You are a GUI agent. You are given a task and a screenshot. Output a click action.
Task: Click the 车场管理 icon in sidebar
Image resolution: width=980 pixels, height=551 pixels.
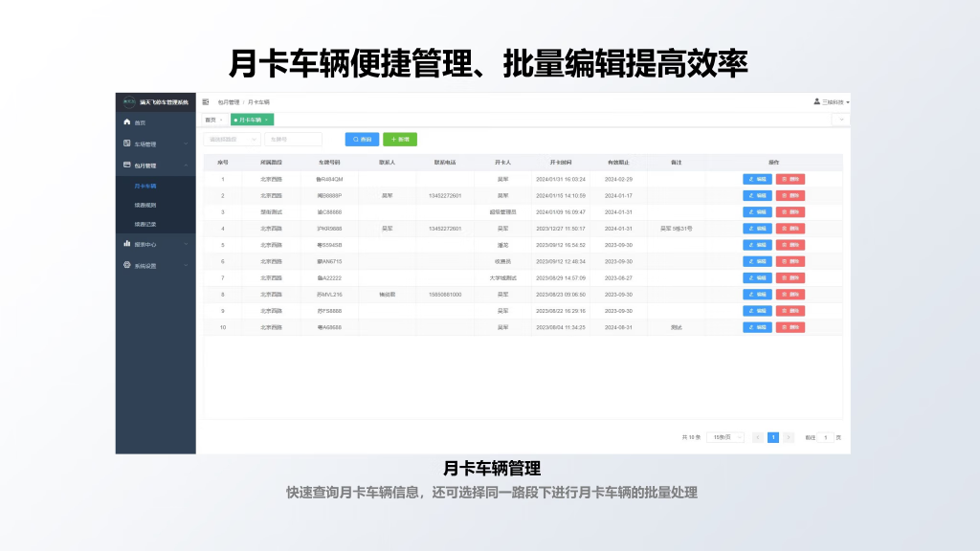[x=126, y=143]
